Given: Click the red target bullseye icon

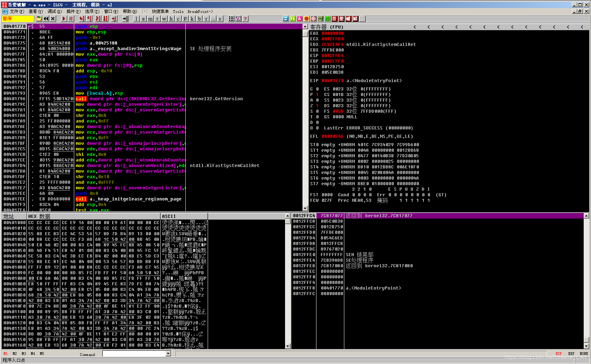Looking at the screenshot, I should point(314,19).
